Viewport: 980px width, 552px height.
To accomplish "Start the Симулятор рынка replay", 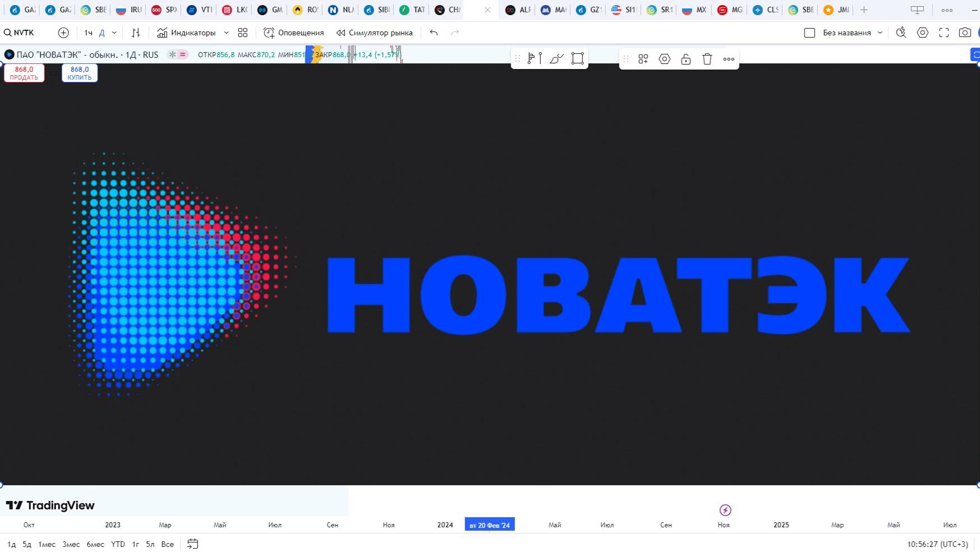I will [375, 33].
